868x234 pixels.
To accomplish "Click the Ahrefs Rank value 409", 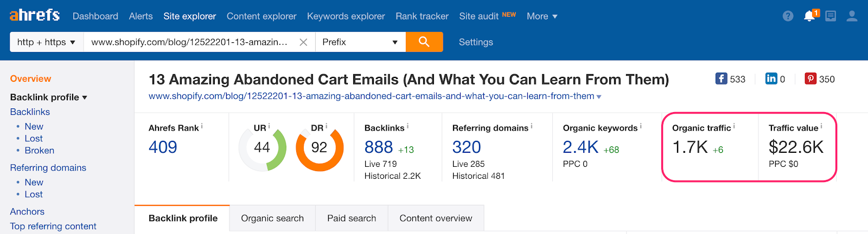I will click(163, 147).
